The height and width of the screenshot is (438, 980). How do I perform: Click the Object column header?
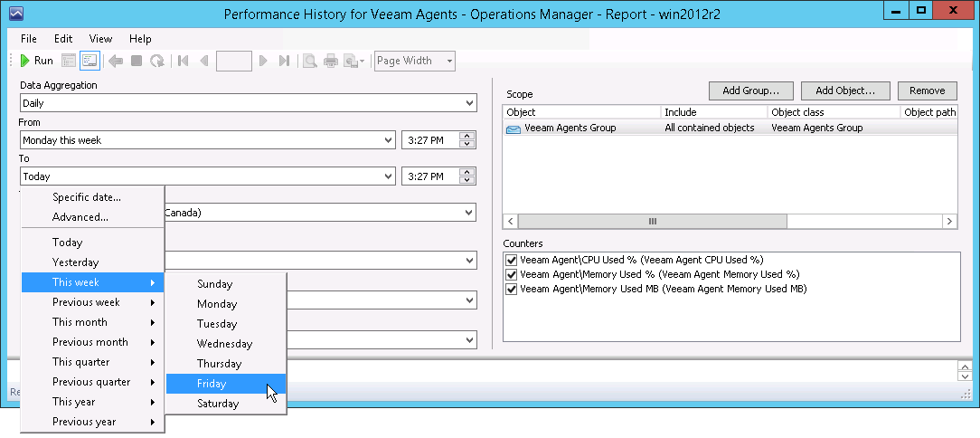pos(581,112)
